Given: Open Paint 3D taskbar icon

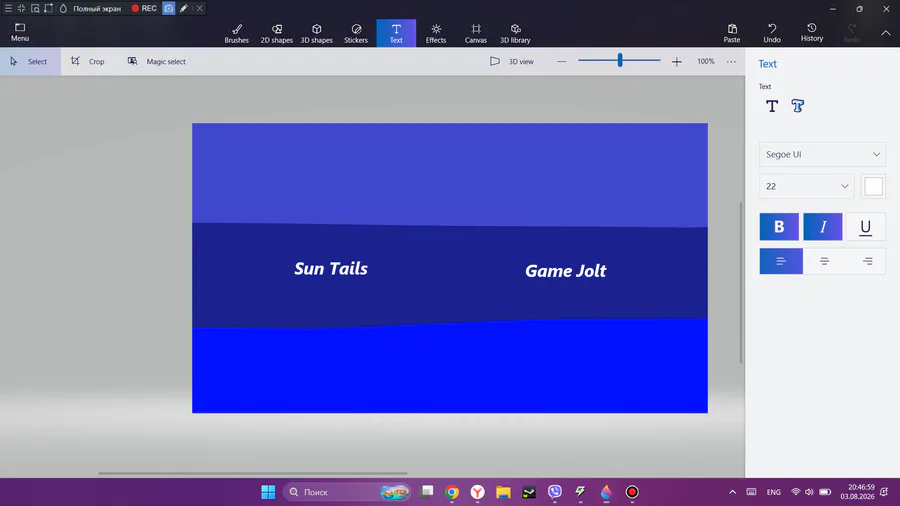Looking at the screenshot, I should pos(606,492).
